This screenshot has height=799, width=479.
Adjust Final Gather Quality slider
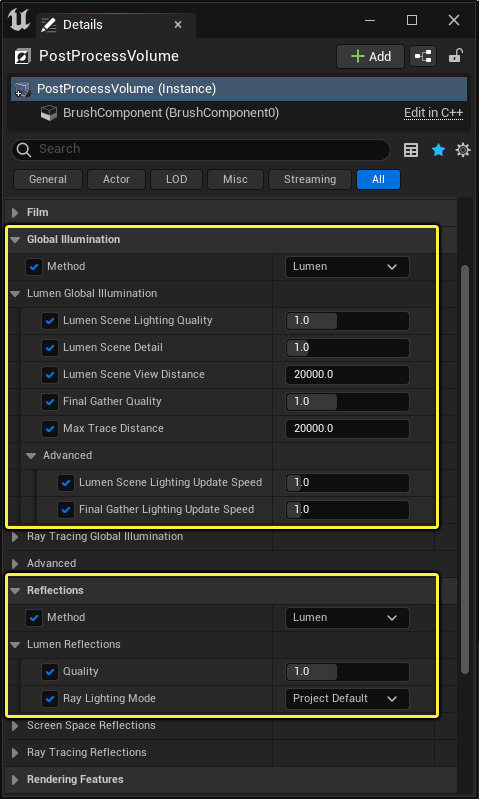(x=347, y=402)
